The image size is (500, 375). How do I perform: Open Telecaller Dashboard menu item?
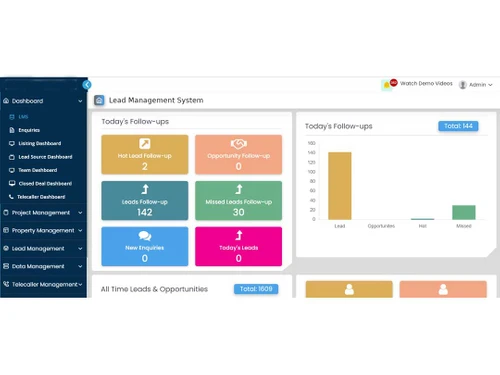tap(41, 197)
